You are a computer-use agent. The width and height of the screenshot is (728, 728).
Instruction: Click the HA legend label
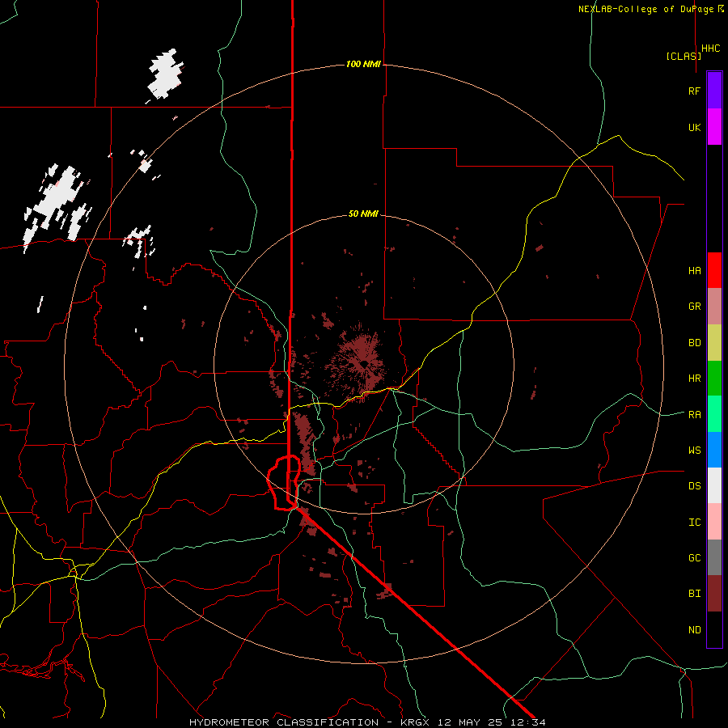tap(694, 270)
